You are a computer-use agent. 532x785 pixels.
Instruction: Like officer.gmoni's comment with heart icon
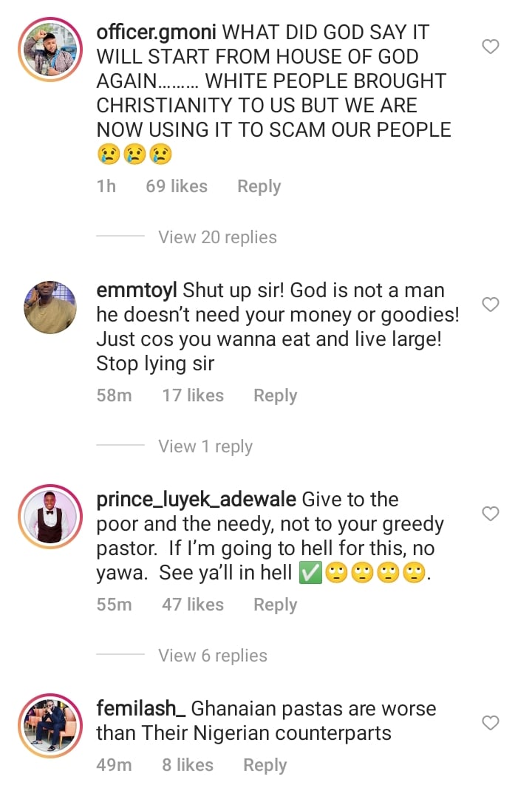coord(491,47)
